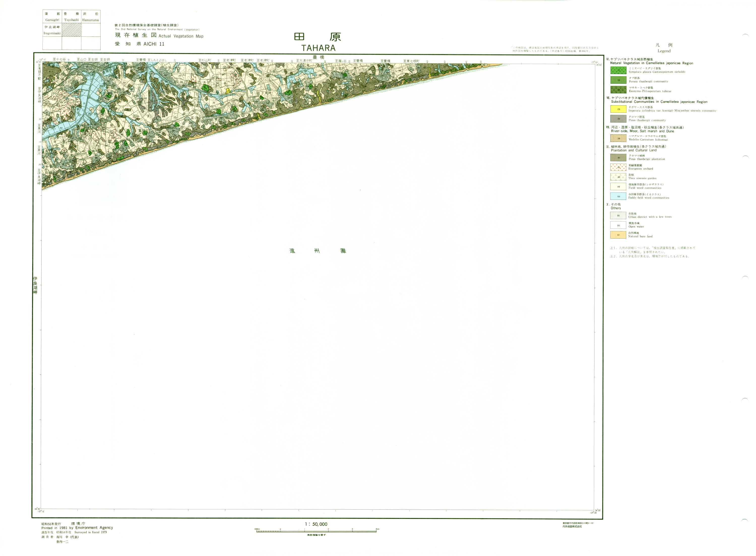Click the Pinus thunbergii plantation swatch 41
Image resolution: width=756 pixels, height=556 pixels.
pyautogui.click(x=618, y=157)
